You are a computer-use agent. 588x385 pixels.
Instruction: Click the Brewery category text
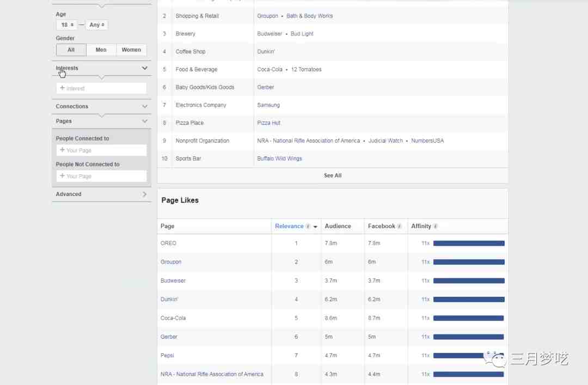click(x=185, y=34)
